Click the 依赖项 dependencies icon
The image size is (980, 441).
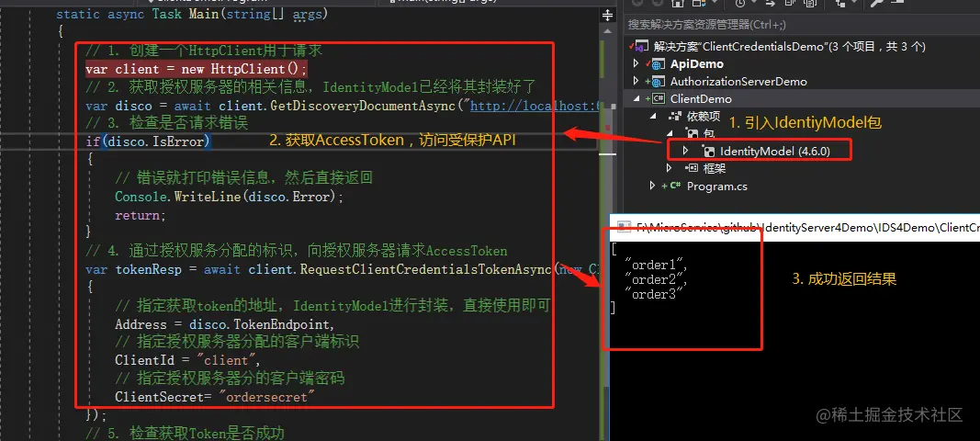pyautogui.click(x=674, y=117)
